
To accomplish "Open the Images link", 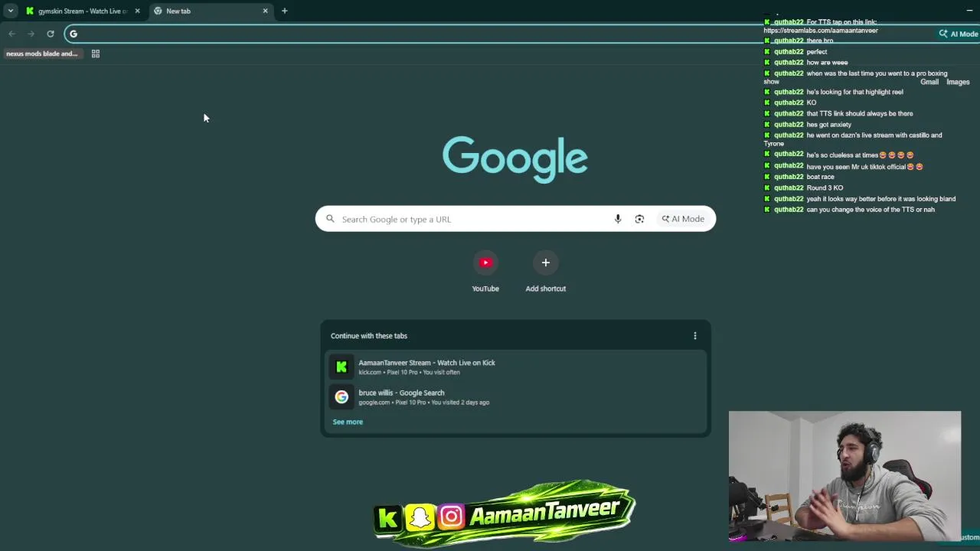I will (958, 82).
